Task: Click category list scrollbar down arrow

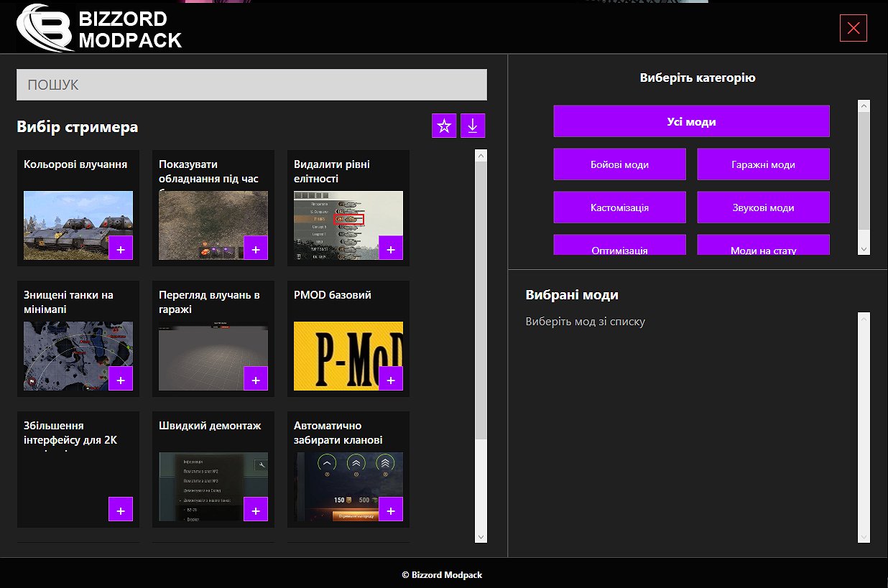Action: pos(864,249)
